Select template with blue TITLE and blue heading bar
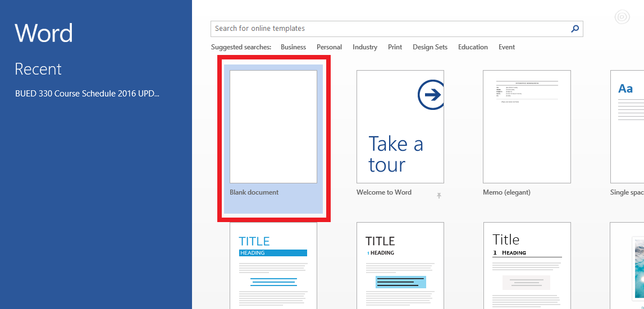 [x=273, y=265]
